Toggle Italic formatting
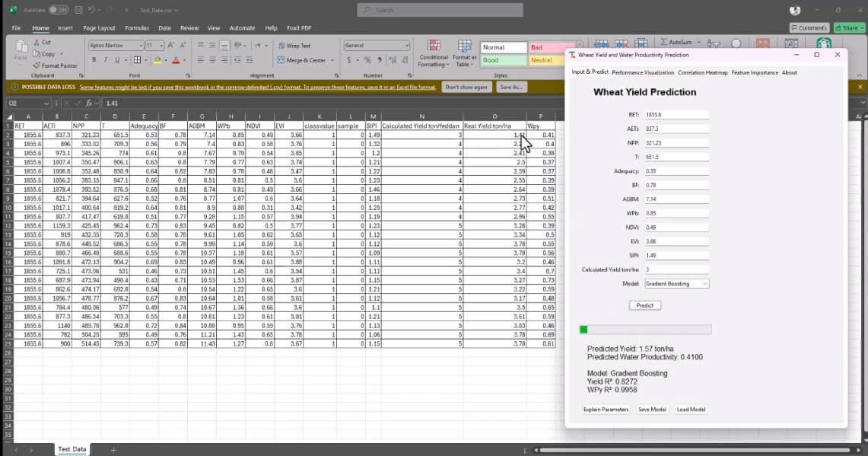Viewport: 868px width, 456px height. pyautogui.click(x=105, y=60)
